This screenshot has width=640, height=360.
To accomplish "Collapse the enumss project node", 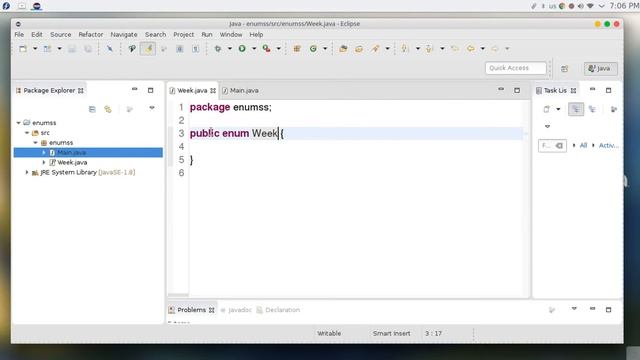I will pos(18,123).
